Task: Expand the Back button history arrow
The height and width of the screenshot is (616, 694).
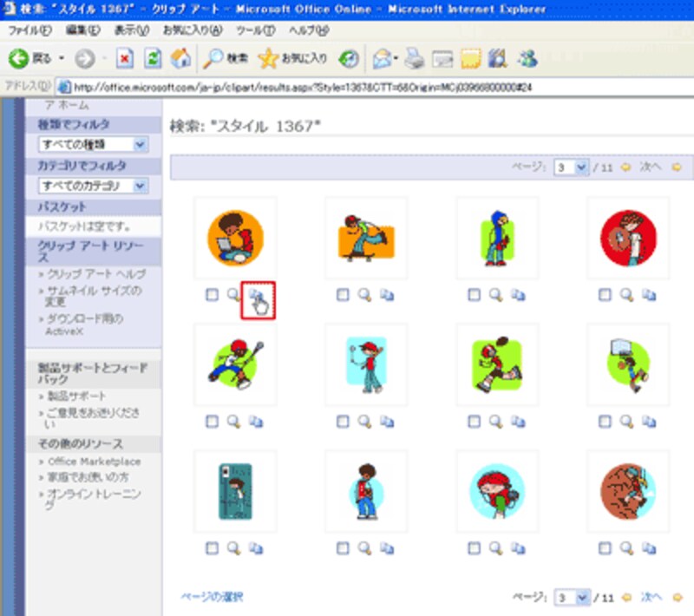Action: click(x=61, y=58)
